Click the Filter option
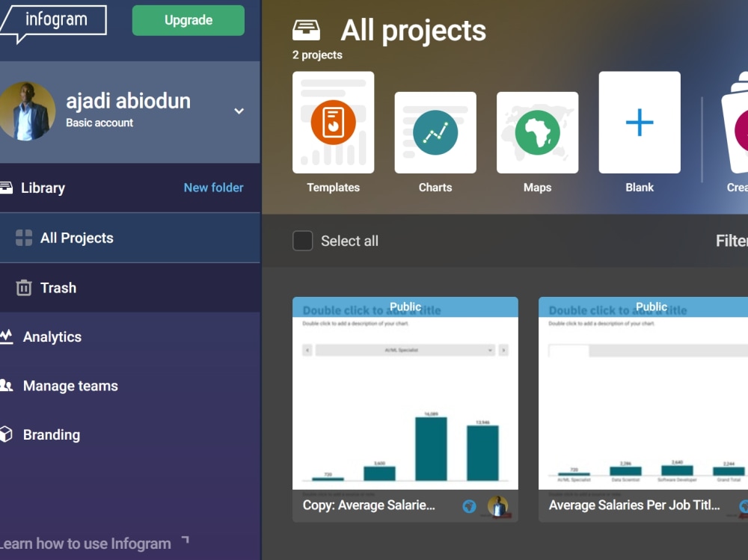Image resolution: width=748 pixels, height=560 pixels. click(x=732, y=241)
